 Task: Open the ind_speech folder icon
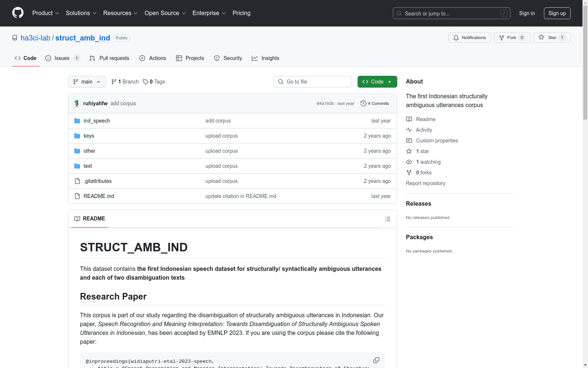pos(77,121)
